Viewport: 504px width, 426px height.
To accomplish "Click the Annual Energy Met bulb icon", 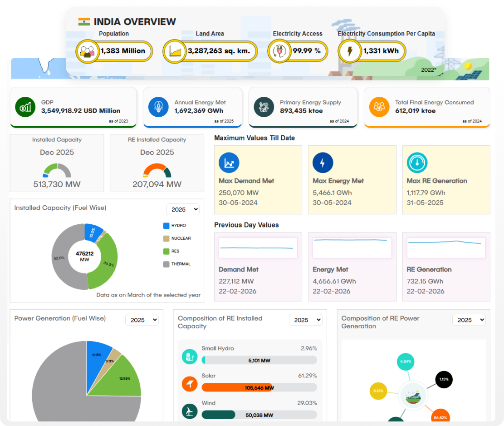I will click(158, 107).
